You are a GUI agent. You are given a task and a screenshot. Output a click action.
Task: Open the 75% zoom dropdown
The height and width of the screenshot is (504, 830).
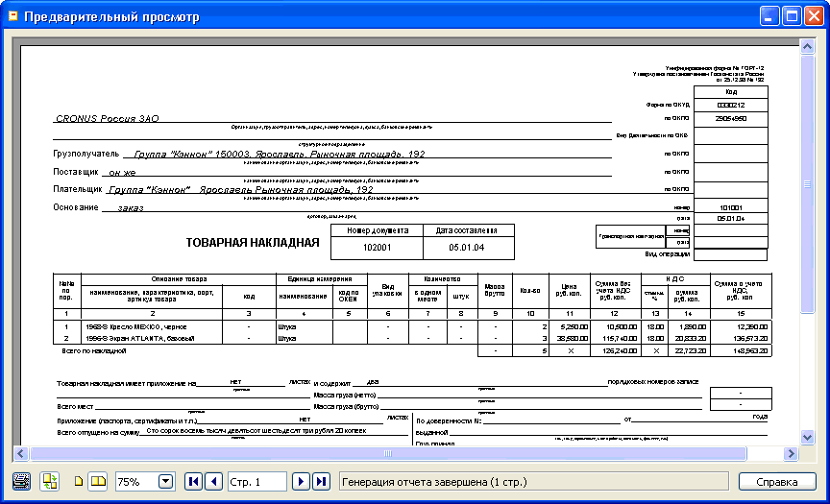click(164, 481)
